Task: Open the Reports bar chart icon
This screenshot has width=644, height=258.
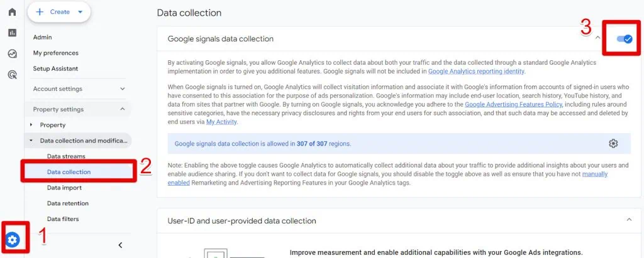Action: click(12, 33)
